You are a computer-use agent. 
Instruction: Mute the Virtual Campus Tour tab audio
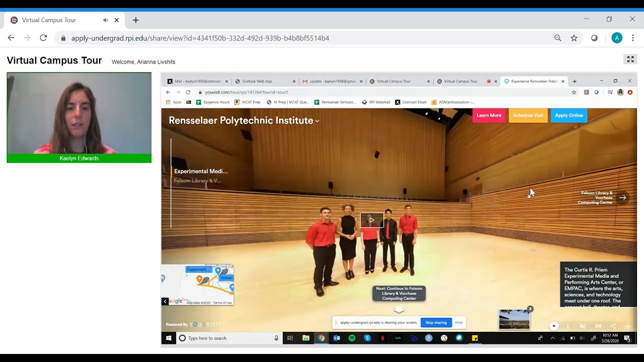(x=106, y=20)
